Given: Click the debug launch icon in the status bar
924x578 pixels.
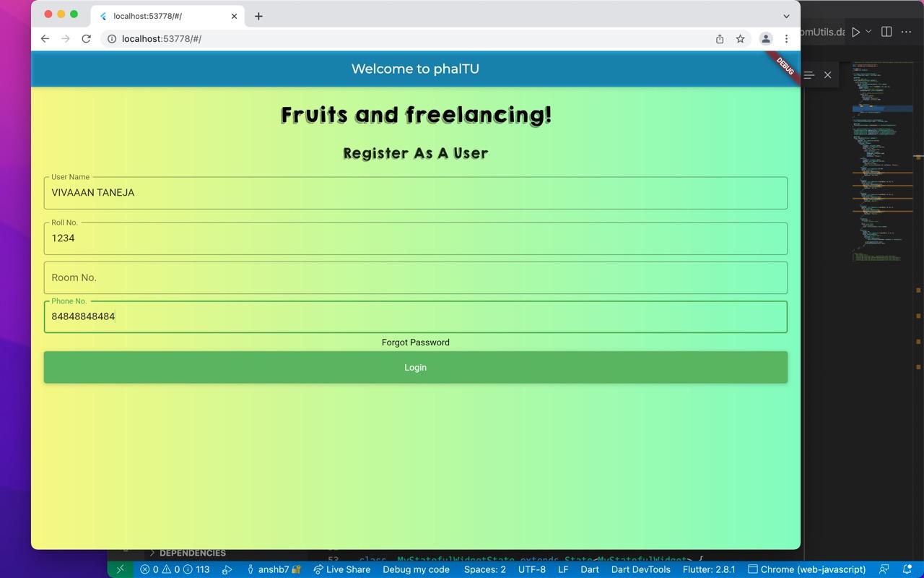Looking at the screenshot, I should click(227, 569).
